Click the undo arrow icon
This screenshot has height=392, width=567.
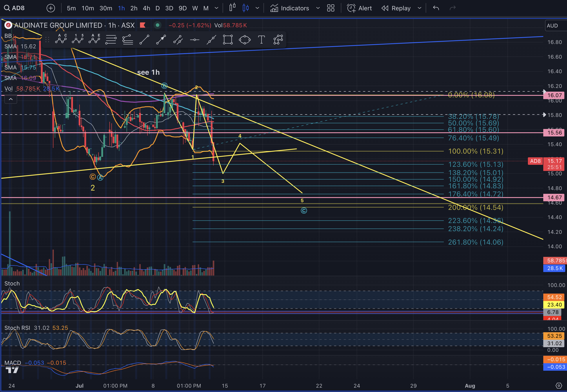[x=436, y=8]
